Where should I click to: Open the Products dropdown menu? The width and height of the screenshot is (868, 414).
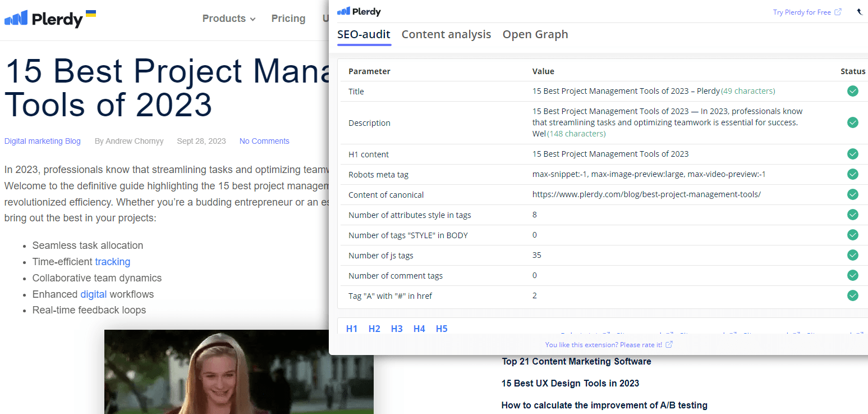(x=229, y=19)
